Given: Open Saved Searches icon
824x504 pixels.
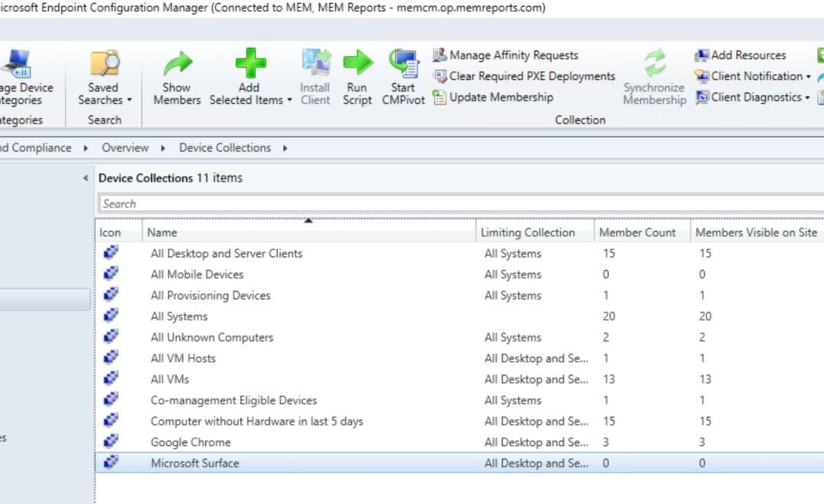Looking at the screenshot, I should click(x=105, y=63).
